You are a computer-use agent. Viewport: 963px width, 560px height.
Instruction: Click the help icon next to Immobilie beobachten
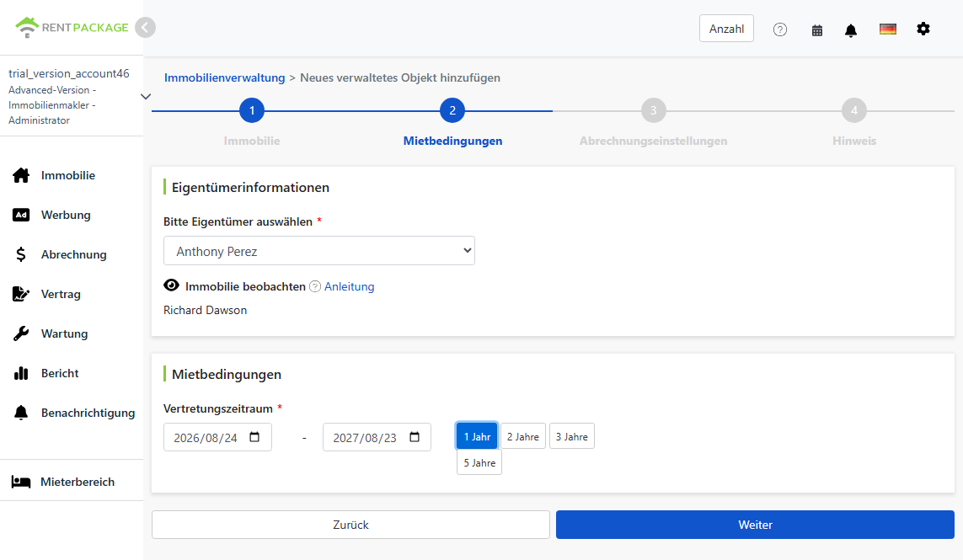point(315,286)
